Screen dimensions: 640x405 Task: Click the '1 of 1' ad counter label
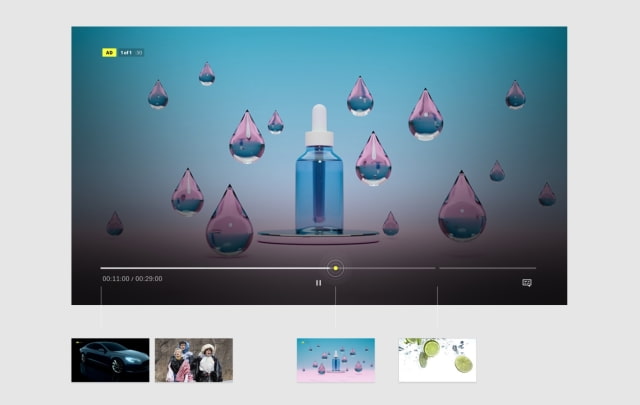coord(126,53)
